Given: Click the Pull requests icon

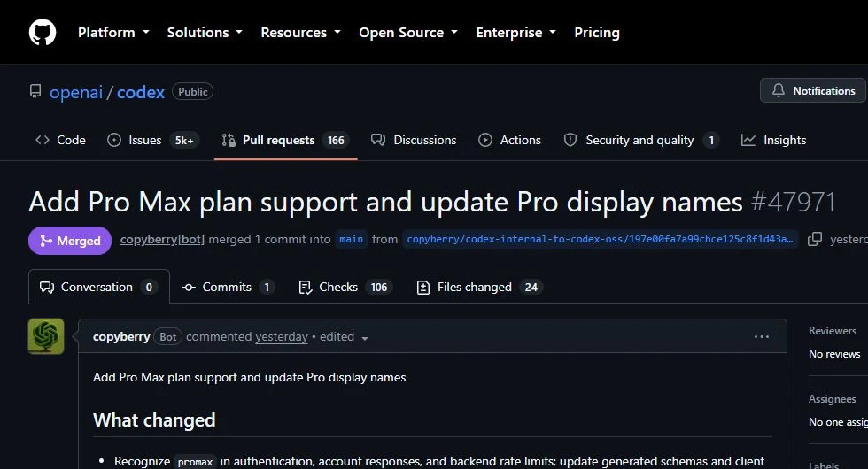Looking at the screenshot, I should [229, 140].
